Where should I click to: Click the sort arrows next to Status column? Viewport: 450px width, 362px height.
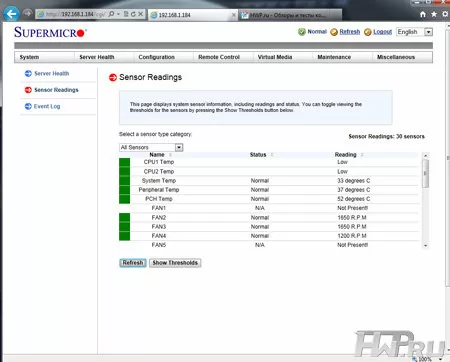272,155
